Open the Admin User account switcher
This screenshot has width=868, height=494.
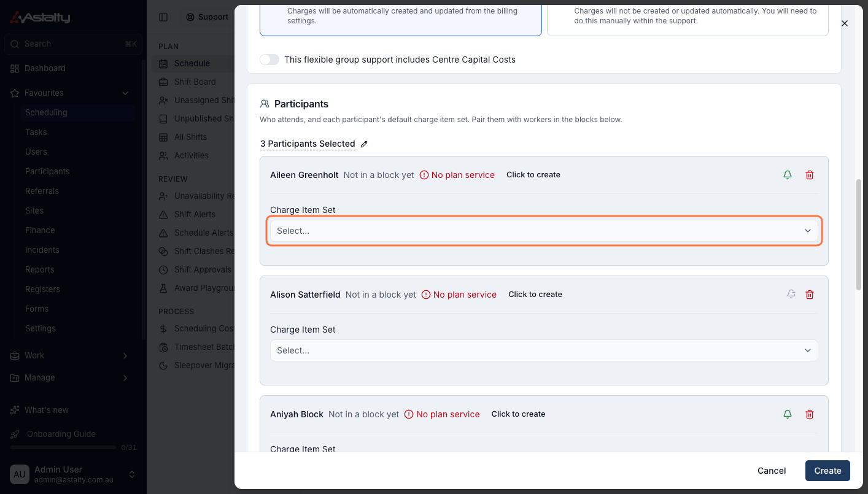[73, 474]
